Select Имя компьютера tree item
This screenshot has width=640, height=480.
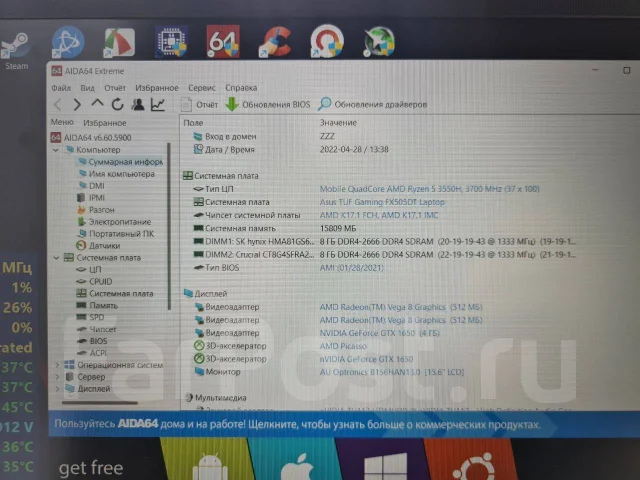coord(117,174)
